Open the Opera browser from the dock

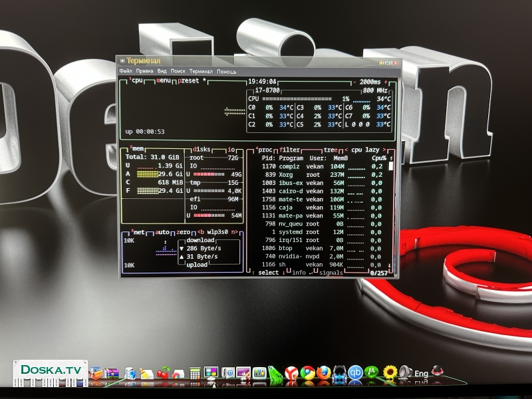coord(291,373)
